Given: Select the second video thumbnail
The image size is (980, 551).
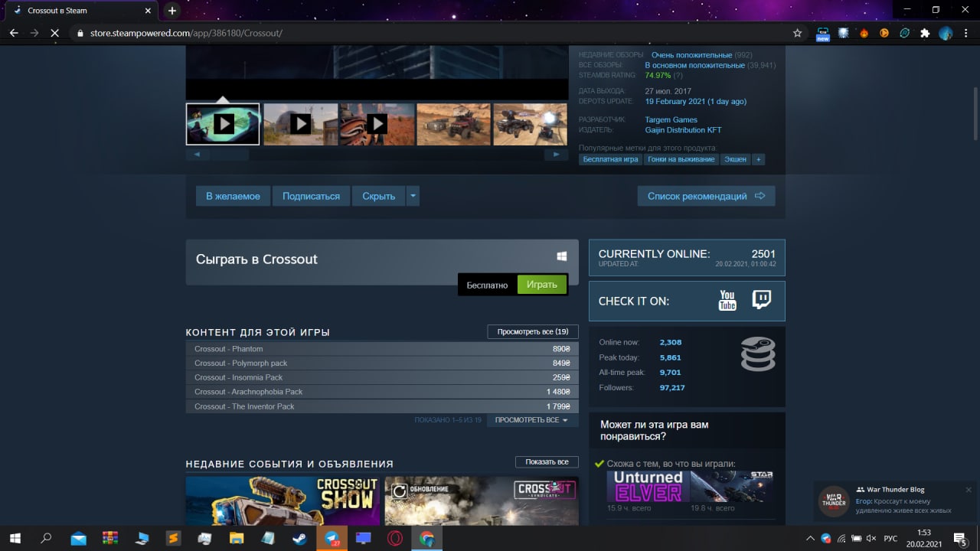Looking at the screenshot, I should pyautogui.click(x=300, y=124).
